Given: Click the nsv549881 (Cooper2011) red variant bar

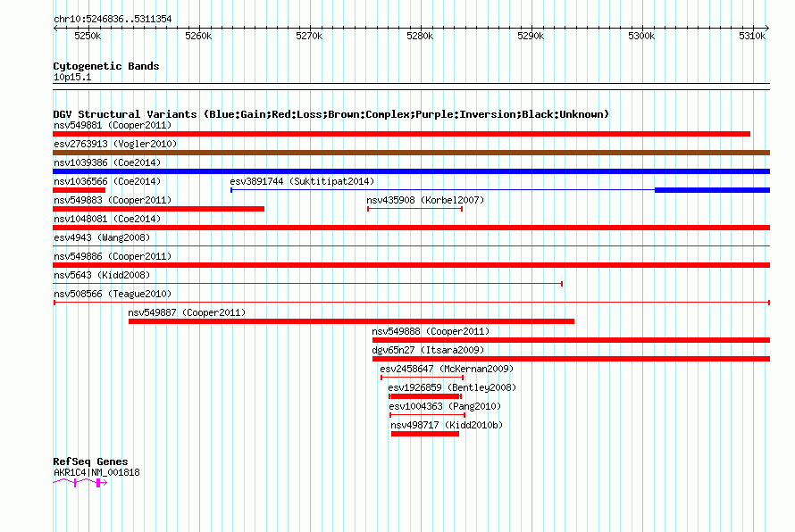Looking at the screenshot, I should point(401,134).
